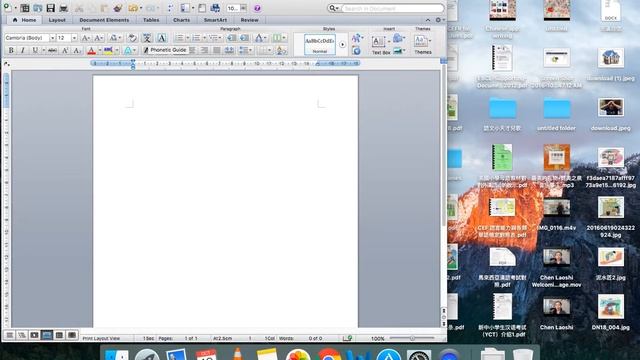The image size is (640, 360).
Task: Open the Toolbox panel icon
Action: [202, 8]
